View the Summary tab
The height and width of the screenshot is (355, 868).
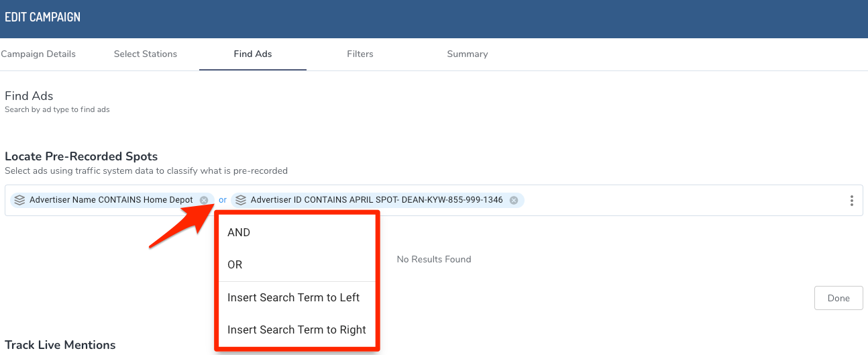click(468, 54)
